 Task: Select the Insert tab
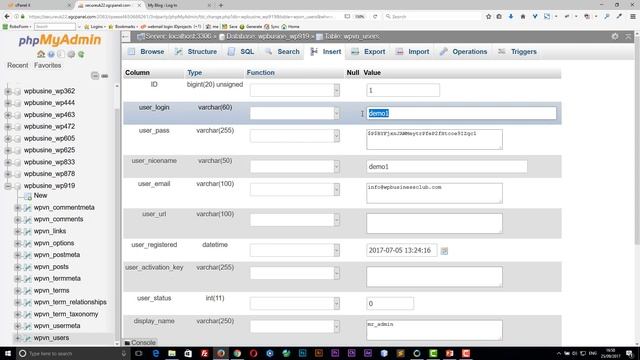tap(326, 52)
